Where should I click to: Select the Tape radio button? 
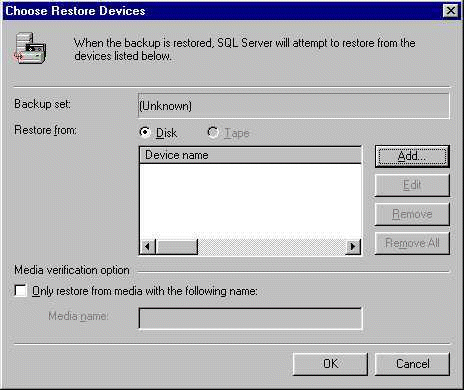pyautogui.click(x=213, y=132)
